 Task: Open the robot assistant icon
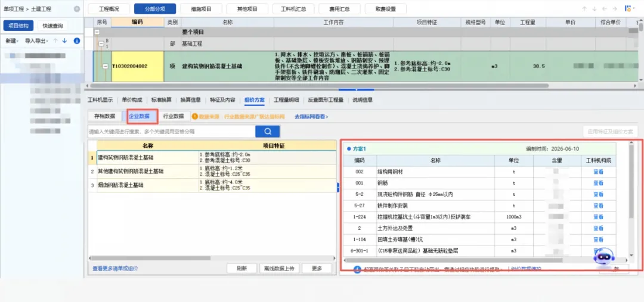pyautogui.click(x=603, y=256)
